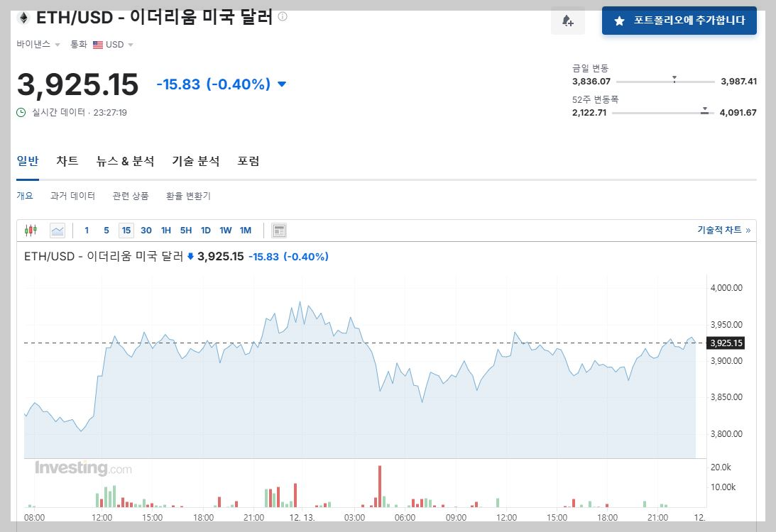Open the USD currency dropdown
Screen dimensions: 776x532
pos(114,45)
